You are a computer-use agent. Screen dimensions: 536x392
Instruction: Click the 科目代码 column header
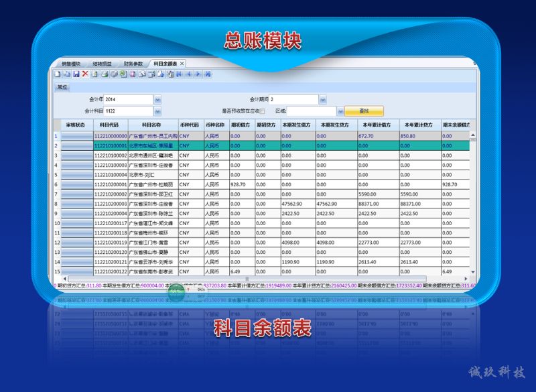click(x=111, y=125)
